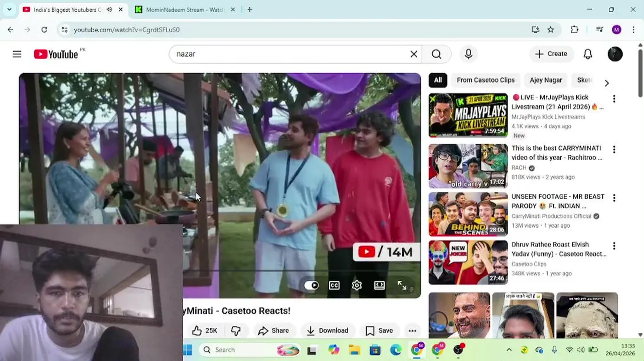Open options for UNSEEN FOOTAGE Mr Beast Parody
The width and height of the screenshot is (644, 361).
point(614,198)
